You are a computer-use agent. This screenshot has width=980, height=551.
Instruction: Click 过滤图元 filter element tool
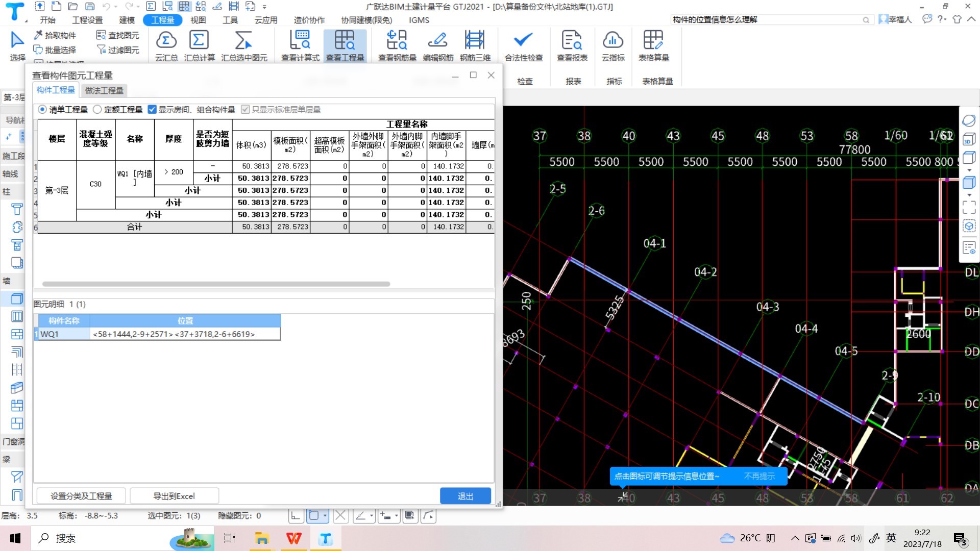(x=118, y=49)
